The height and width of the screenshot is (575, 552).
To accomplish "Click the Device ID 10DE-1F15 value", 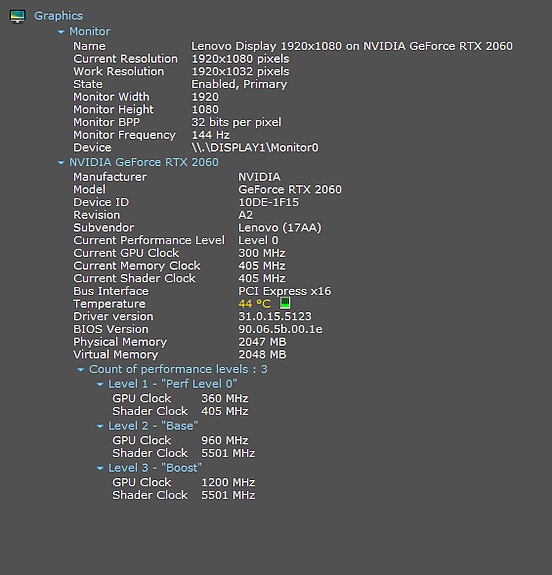I will coord(268,202).
